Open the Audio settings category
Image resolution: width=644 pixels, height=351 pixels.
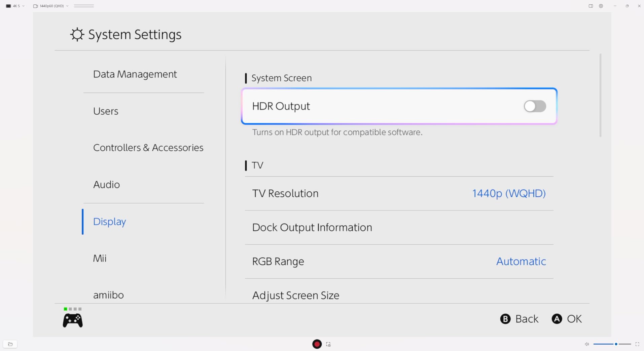tap(106, 185)
